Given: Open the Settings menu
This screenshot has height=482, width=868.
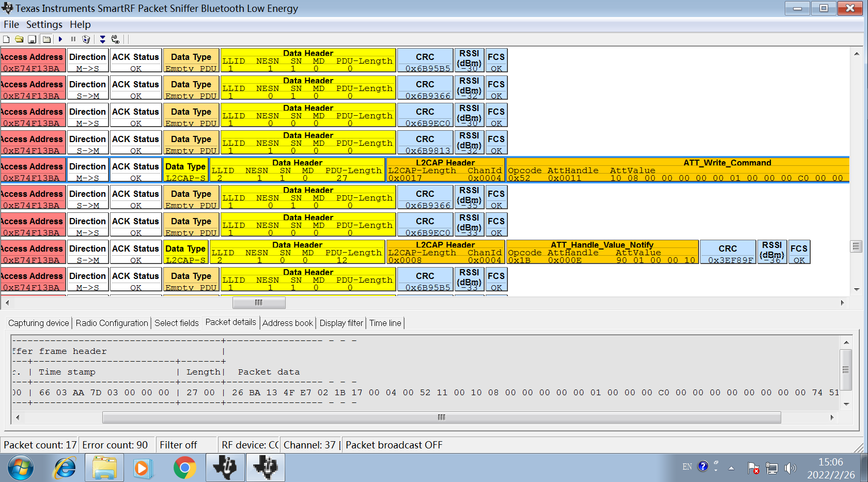Looking at the screenshot, I should coord(44,24).
